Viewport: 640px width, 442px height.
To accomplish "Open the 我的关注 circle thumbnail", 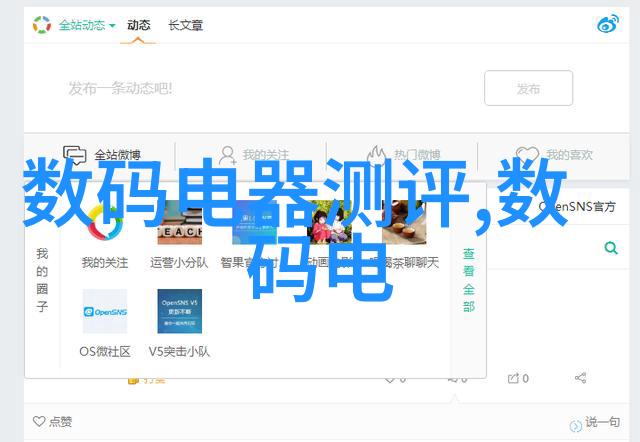I will click(x=104, y=223).
